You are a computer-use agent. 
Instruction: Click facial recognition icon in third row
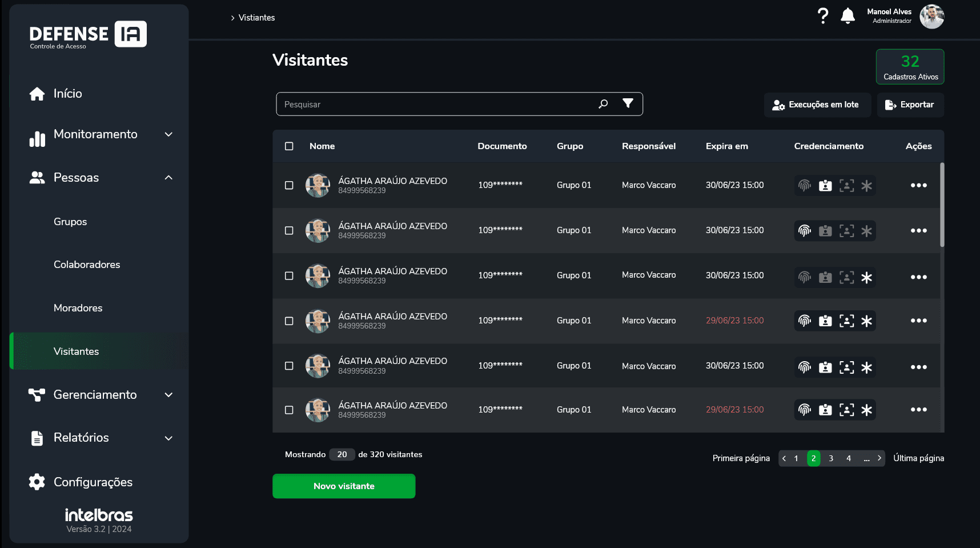(846, 278)
